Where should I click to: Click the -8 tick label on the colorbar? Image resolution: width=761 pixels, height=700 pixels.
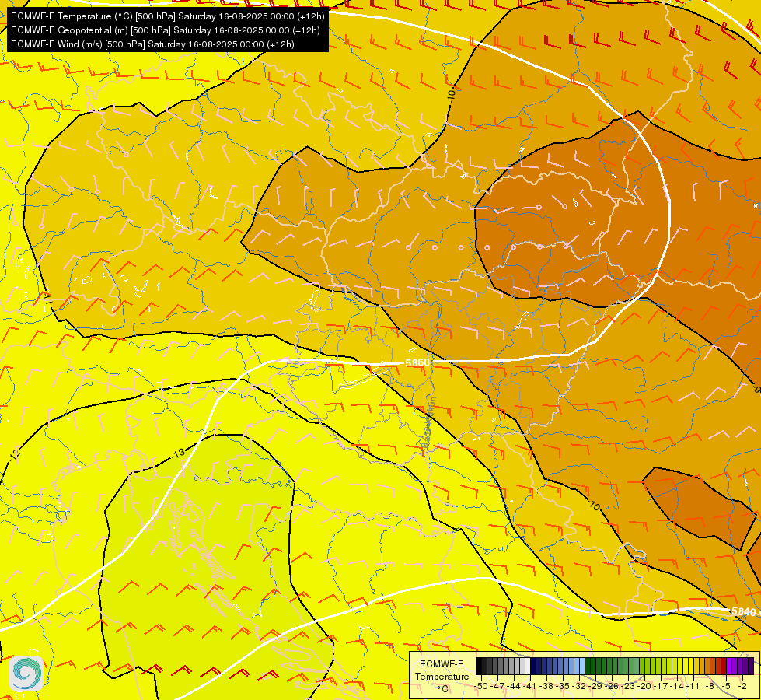click(x=710, y=686)
